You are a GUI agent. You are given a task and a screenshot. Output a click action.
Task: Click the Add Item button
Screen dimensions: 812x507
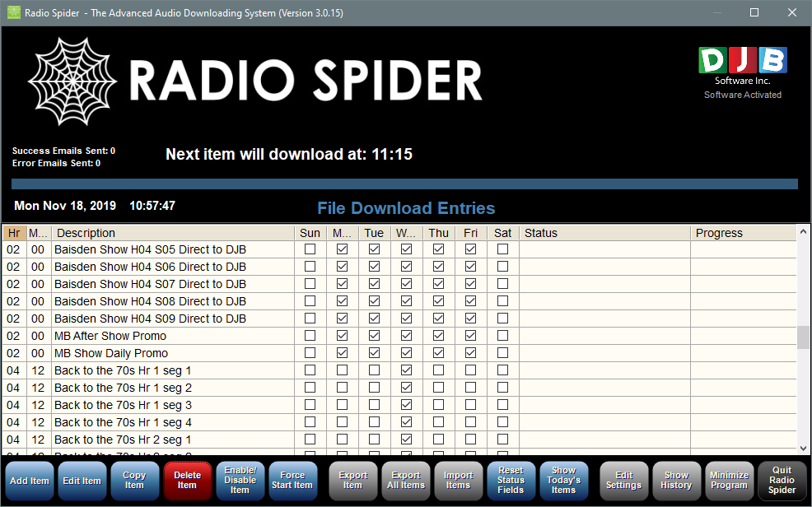30,481
